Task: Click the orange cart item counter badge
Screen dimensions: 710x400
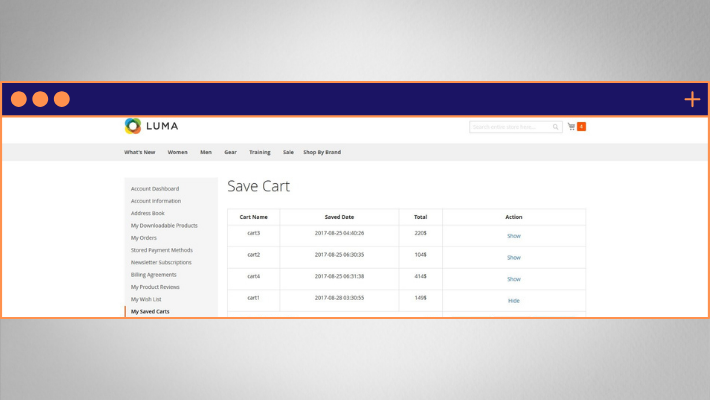Action: [x=581, y=127]
